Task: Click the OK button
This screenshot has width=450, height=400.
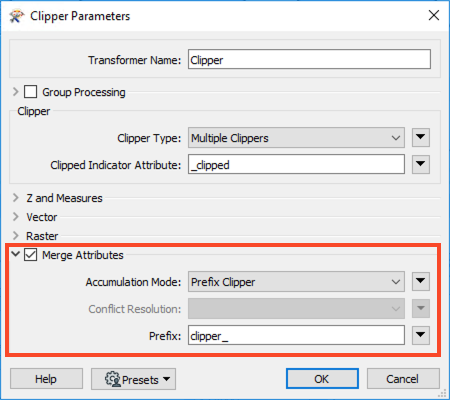Action: [322, 379]
